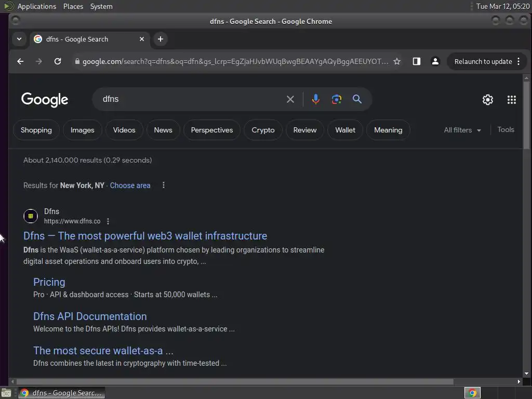This screenshot has width=532, height=399.
Task: Click the scroll up arrow
Action: pyautogui.click(x=526, y=78)
